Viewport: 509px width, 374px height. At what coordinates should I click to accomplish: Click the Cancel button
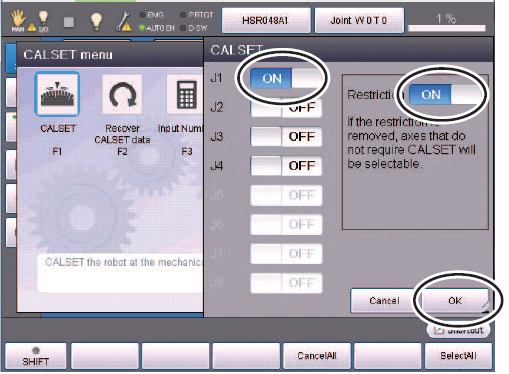384,301
